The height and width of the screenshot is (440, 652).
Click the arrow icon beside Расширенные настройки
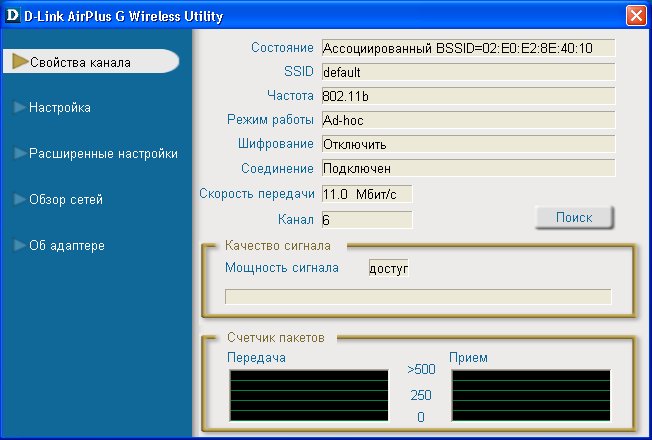tap(20, 153)
